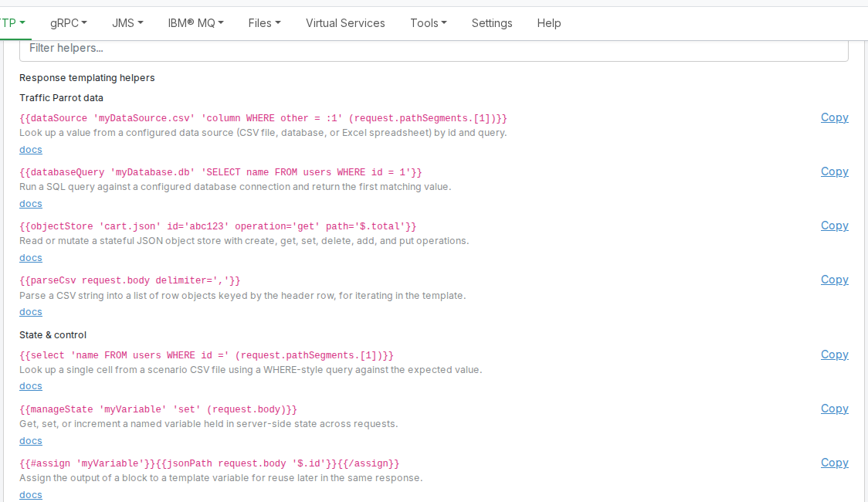Copy the manageState helper snippet

[834, 409]
